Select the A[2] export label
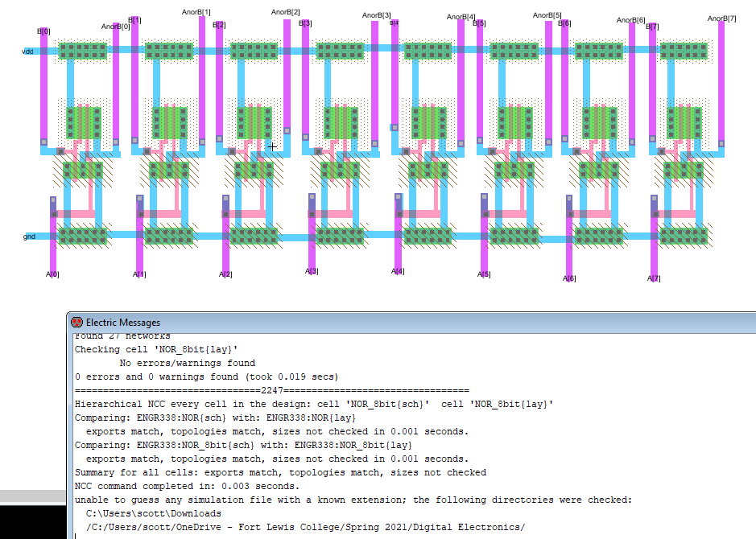The image size is (756, 539). 225,274
